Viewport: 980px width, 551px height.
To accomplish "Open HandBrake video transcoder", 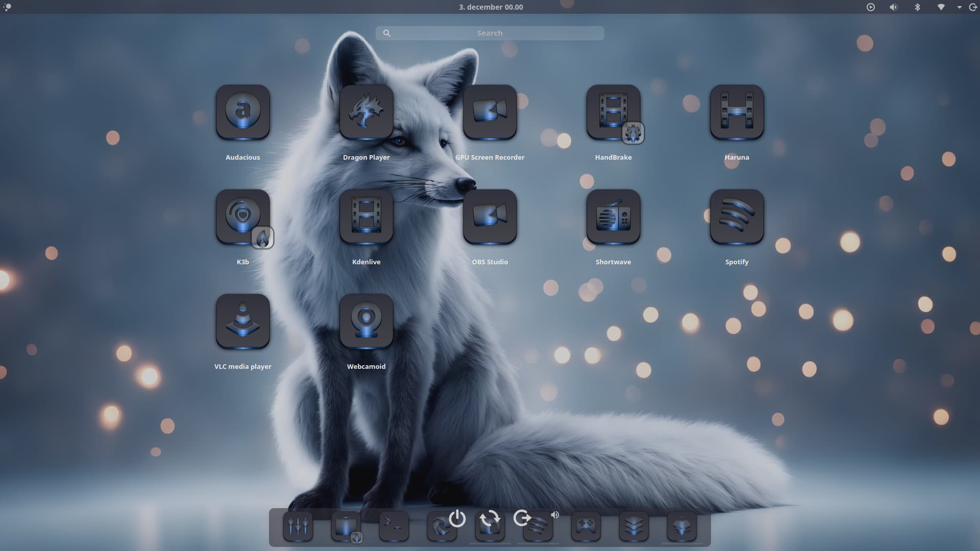I will coord(613,112).
